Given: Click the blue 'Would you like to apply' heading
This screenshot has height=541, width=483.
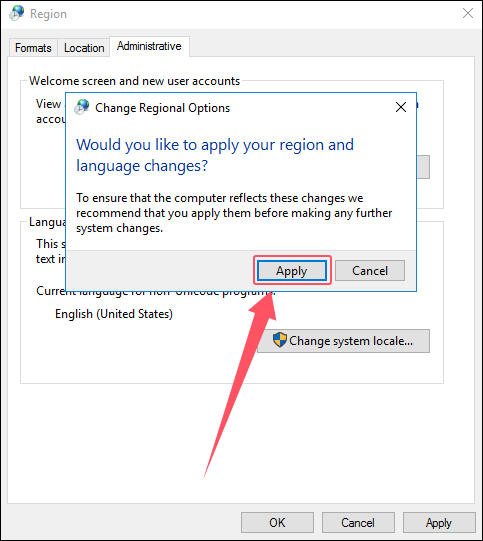Looking at the screenshot, I should 215,155.
